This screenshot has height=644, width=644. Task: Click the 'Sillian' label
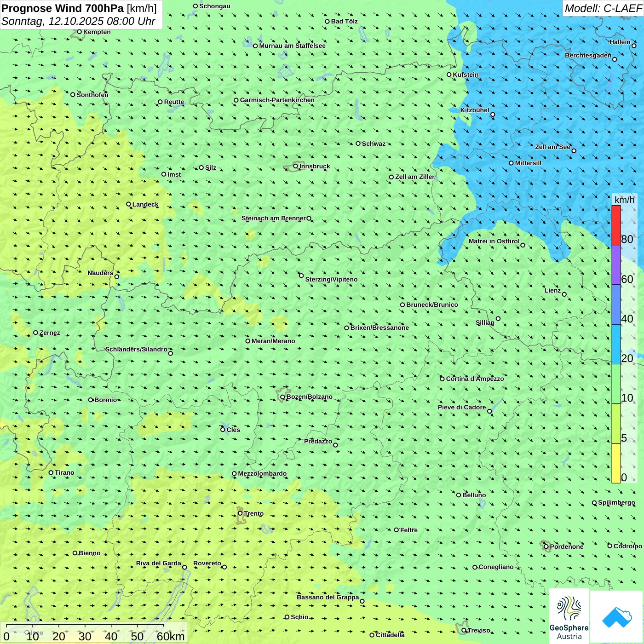point(485,322)
